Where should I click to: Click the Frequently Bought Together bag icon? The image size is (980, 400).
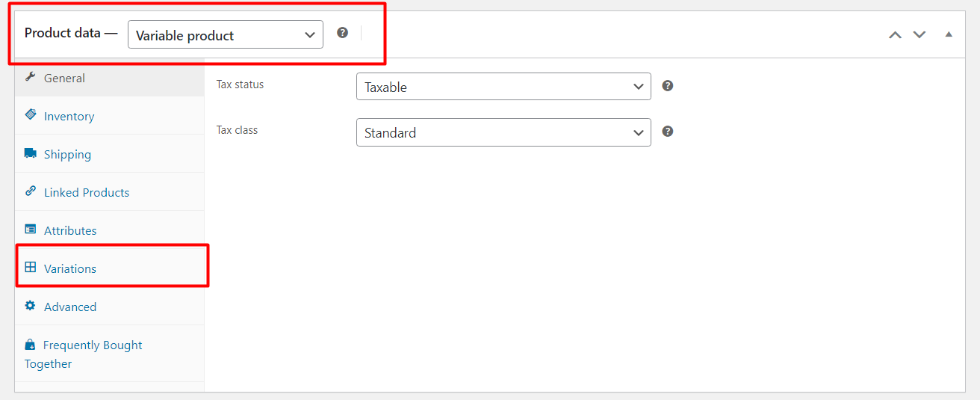pos(30,345)
